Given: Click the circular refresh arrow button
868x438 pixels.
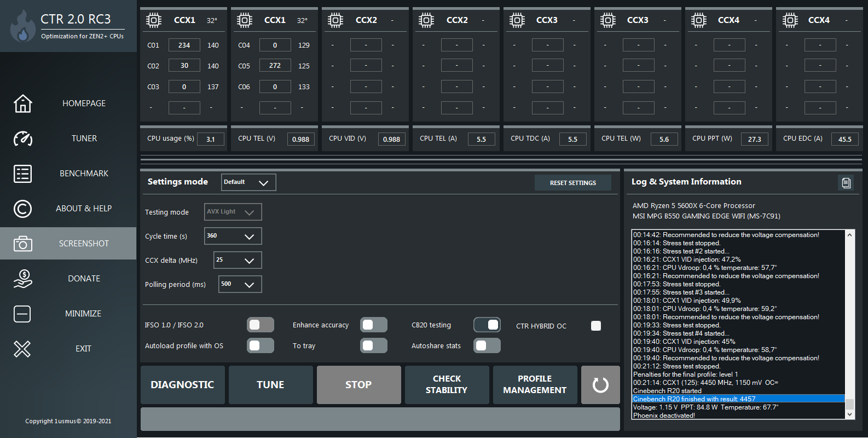Looking at the screenshot, I should 600,385.
